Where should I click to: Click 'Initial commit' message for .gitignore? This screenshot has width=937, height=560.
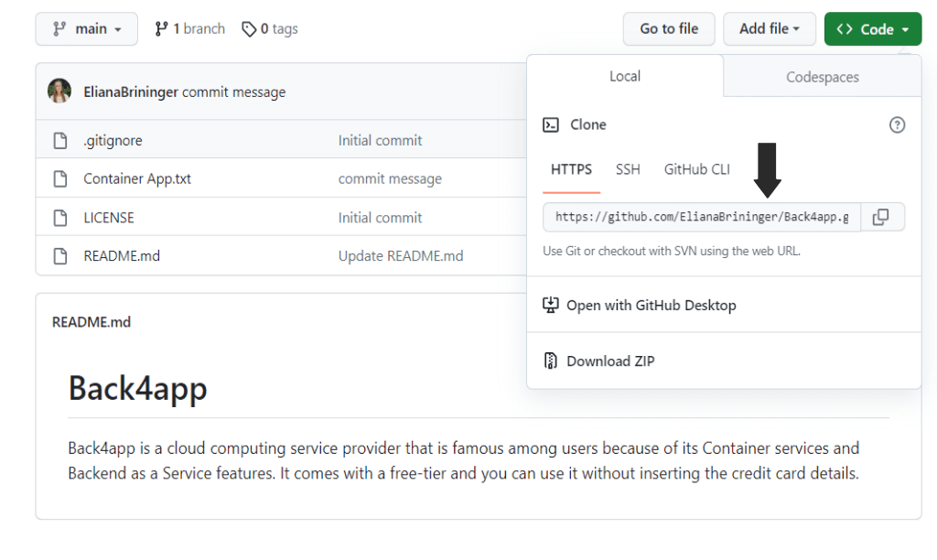pyautogui.click(x=380, y=140)
